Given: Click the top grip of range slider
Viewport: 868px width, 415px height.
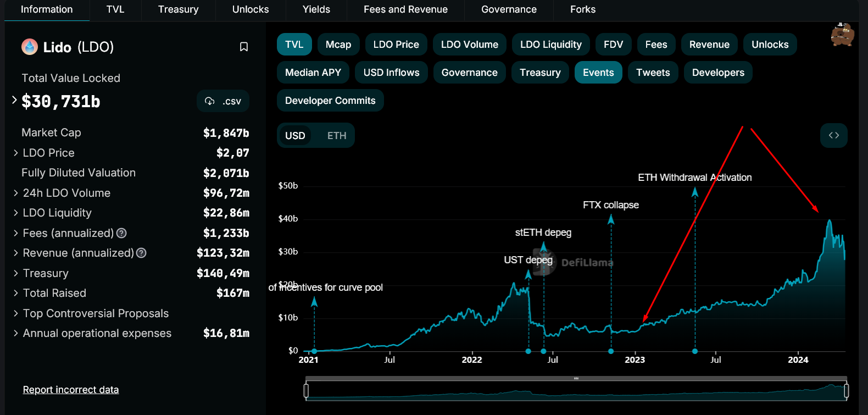Looking at the screenshot, I should coord(576,379).
